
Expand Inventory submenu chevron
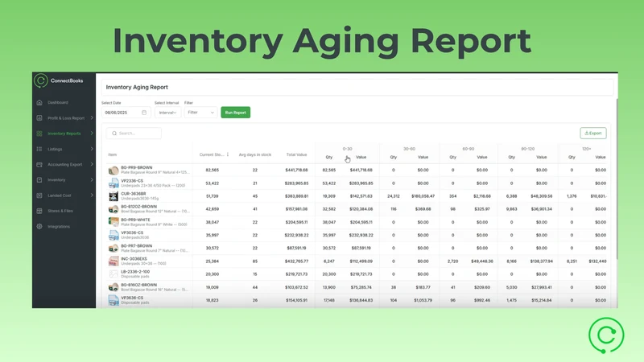tap(92, 179)
